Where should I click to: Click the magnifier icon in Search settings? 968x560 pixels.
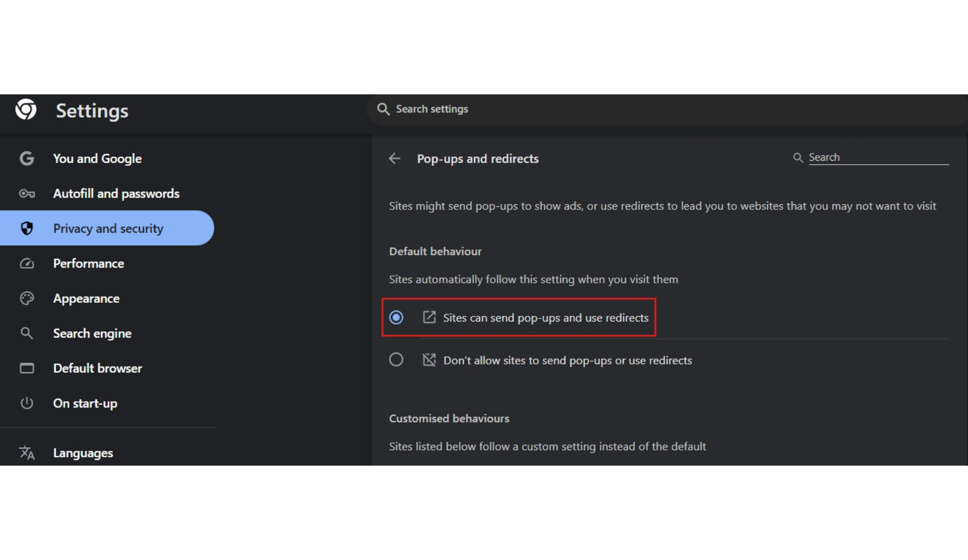point(383,109)
